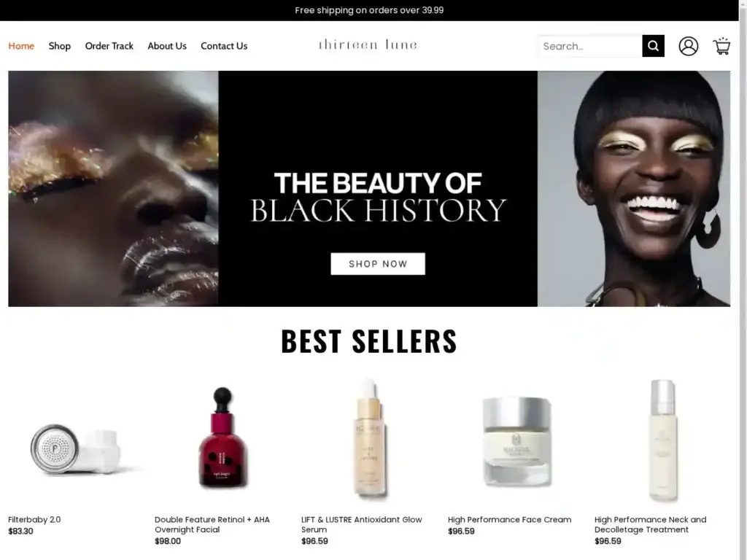Click the search magnifier button
Viewport: 747px width, 560px height.
click(x=653, y=46)
